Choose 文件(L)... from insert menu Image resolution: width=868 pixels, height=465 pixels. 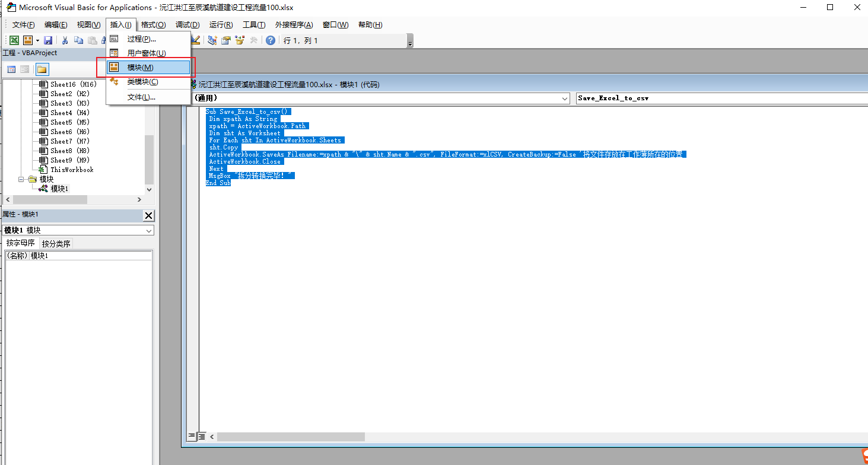tap(149, 97)
